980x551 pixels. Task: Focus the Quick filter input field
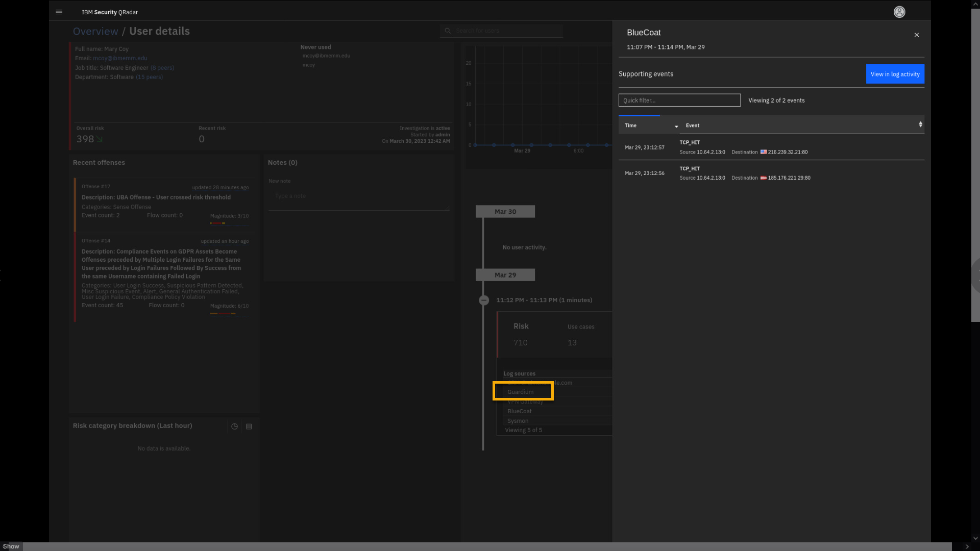pos(679,101)
